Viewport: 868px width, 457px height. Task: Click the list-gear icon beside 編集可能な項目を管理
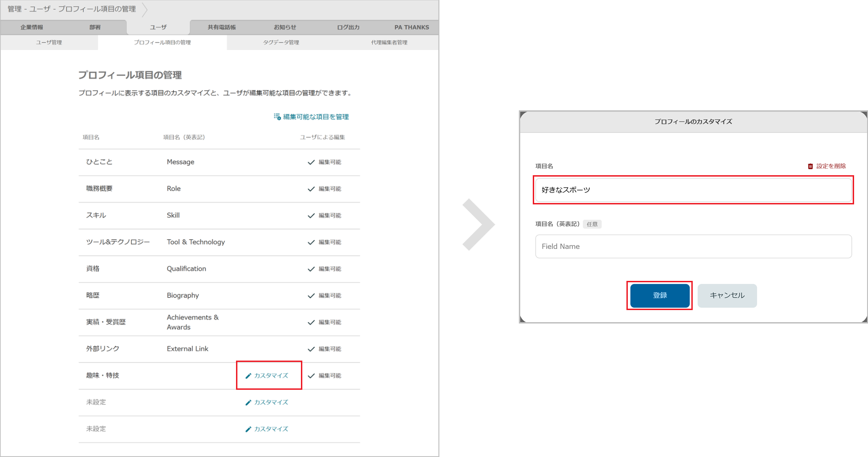click(x=277, y=117)
